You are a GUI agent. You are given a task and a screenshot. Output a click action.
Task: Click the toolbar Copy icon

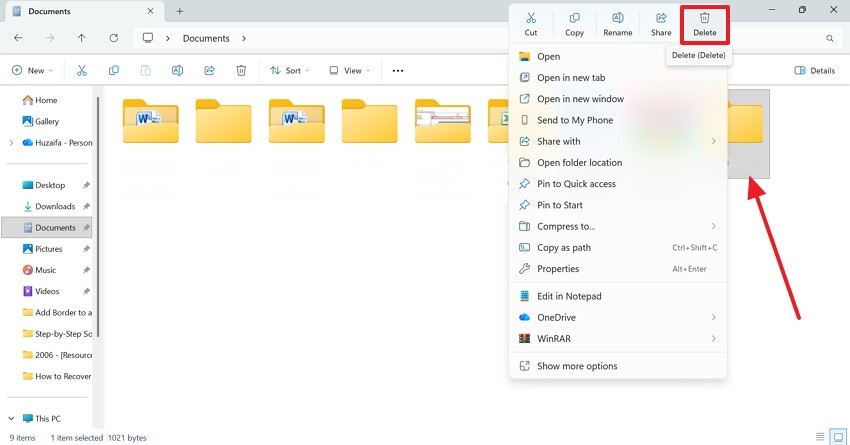[x=114, y=70]
